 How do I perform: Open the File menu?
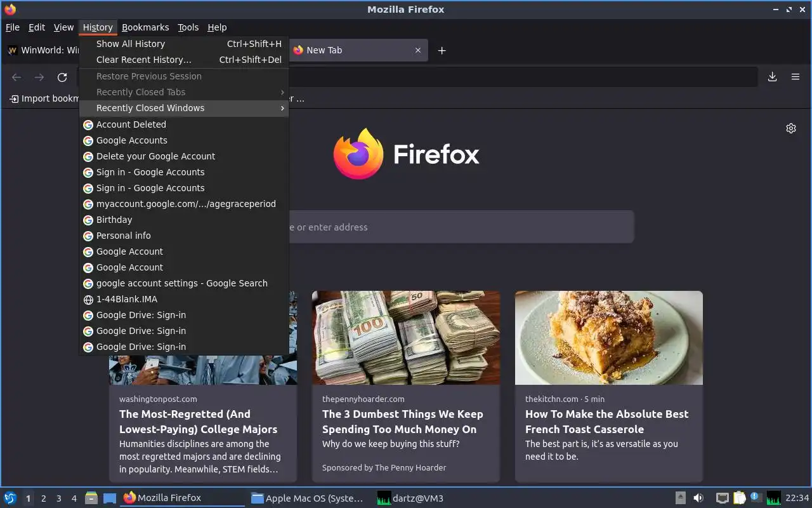click(13, 27)
